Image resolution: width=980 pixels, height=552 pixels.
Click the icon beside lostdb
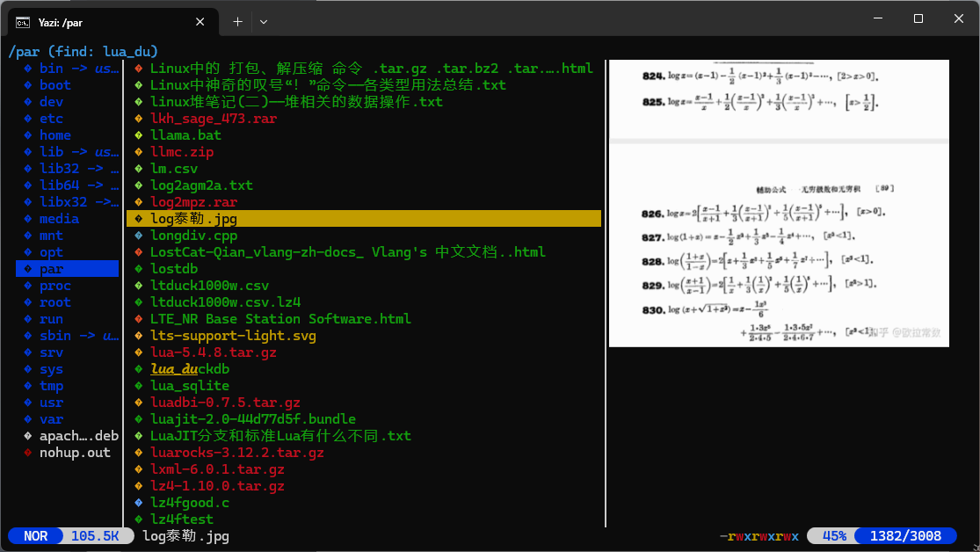[139, 269]
